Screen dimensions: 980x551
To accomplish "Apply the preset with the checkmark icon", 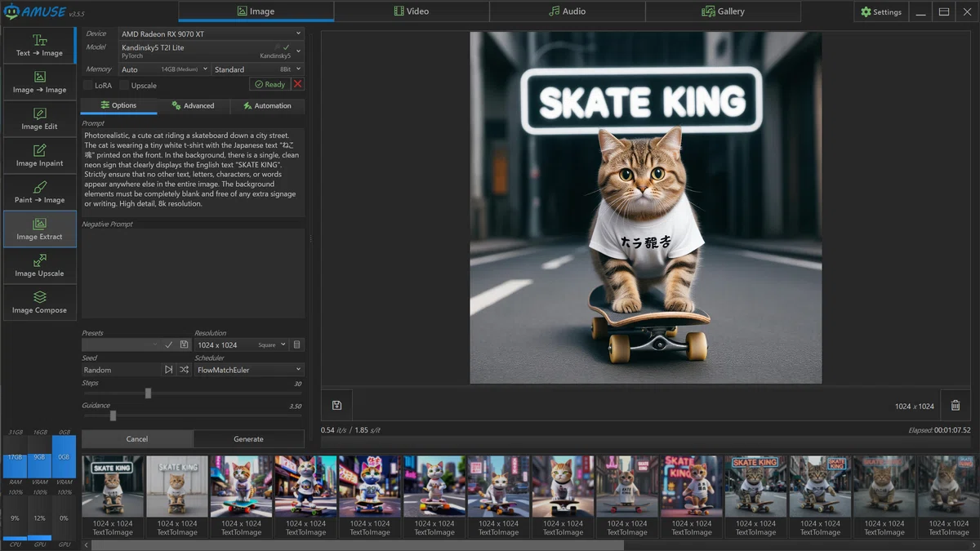I will 169,344.
